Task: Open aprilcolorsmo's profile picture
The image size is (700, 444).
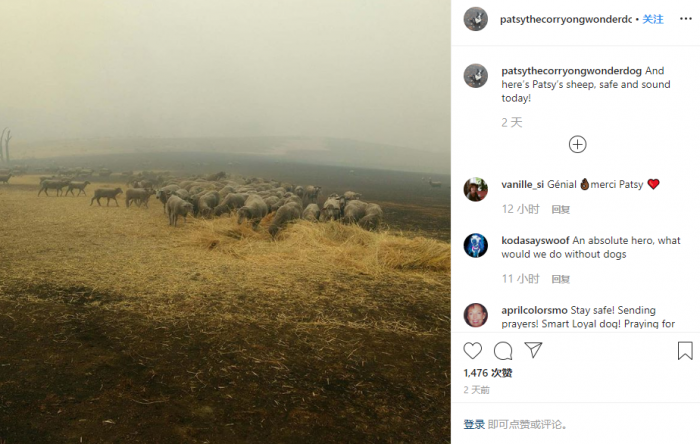Action: coord(475,315)
